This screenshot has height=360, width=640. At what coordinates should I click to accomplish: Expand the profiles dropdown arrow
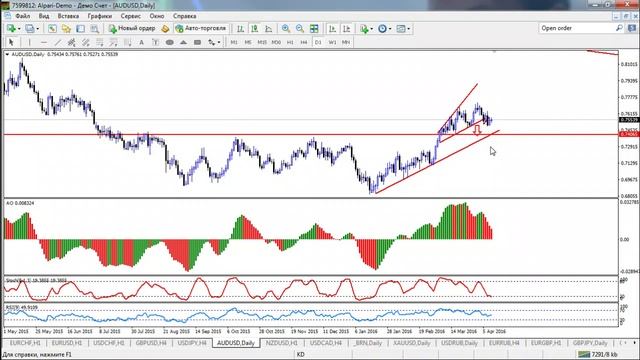(38, 29)
